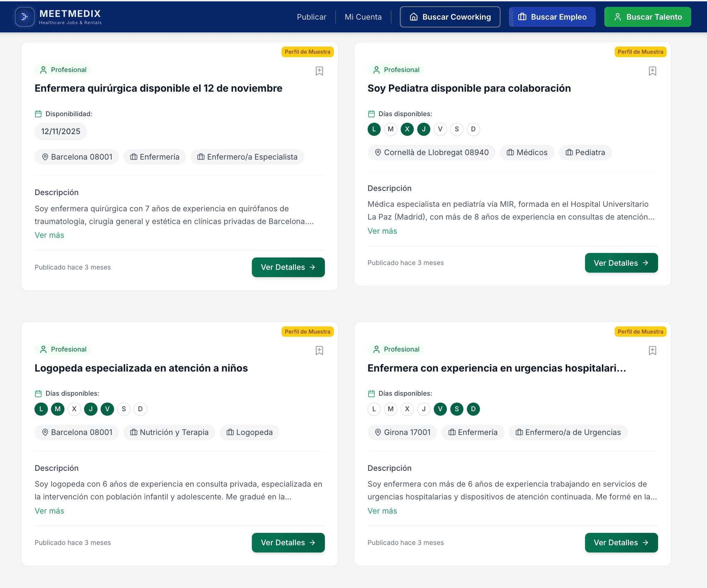707x588 pixels.
Task: Click the calendar icon next to Disponibilidad
Action: (x=38, y=113)
